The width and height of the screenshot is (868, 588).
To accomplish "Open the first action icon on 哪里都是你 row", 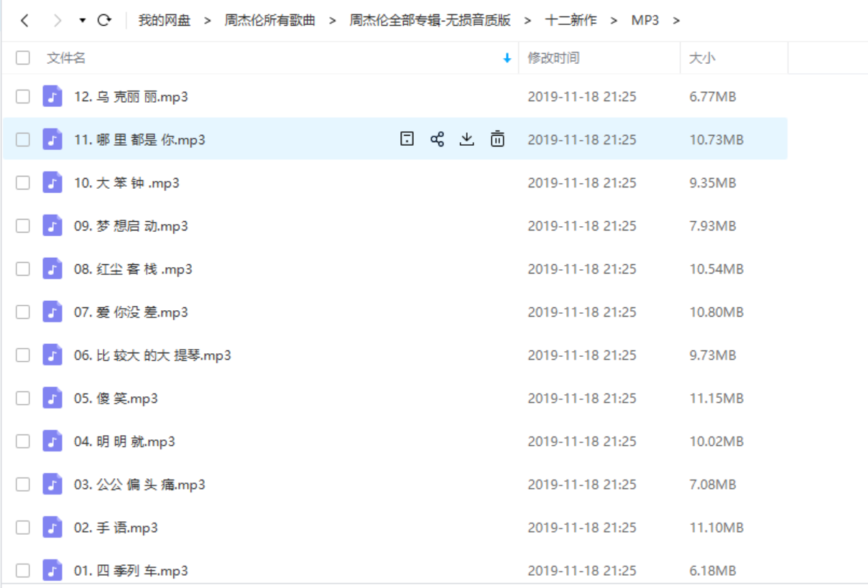I will click(x=407, y=139).
